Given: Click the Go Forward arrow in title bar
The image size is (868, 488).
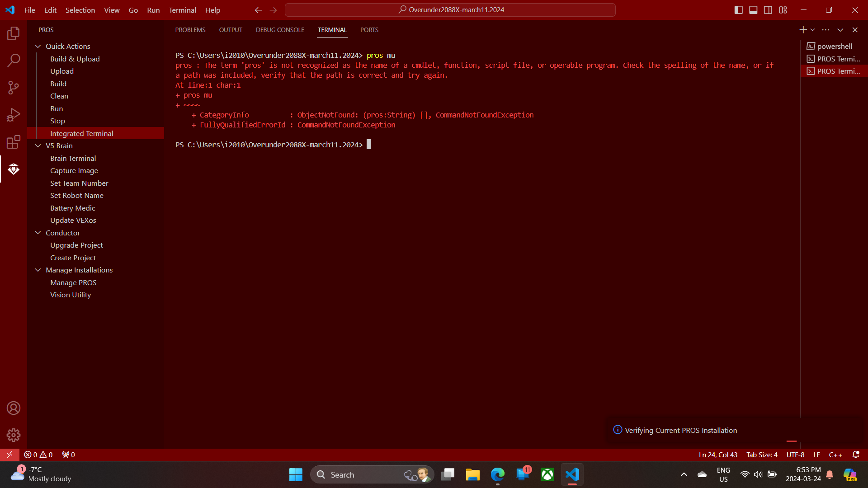Looking at the screenshot, I should click(273, 10).
